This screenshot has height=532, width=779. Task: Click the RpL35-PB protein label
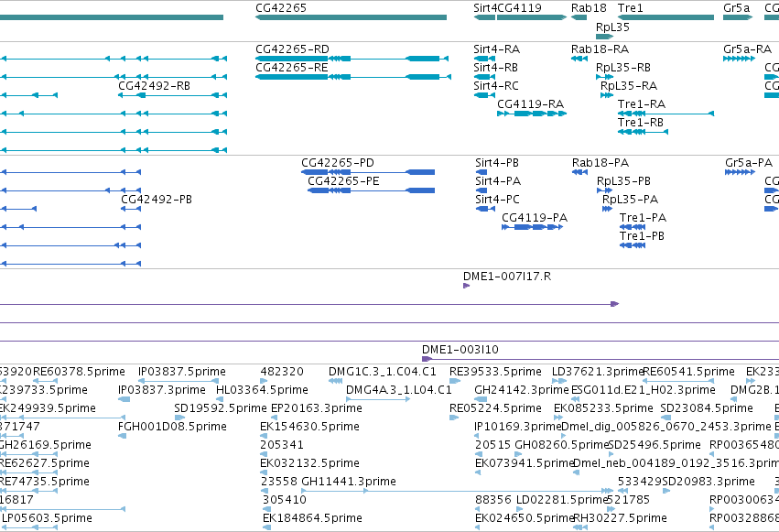click(623, 181)
